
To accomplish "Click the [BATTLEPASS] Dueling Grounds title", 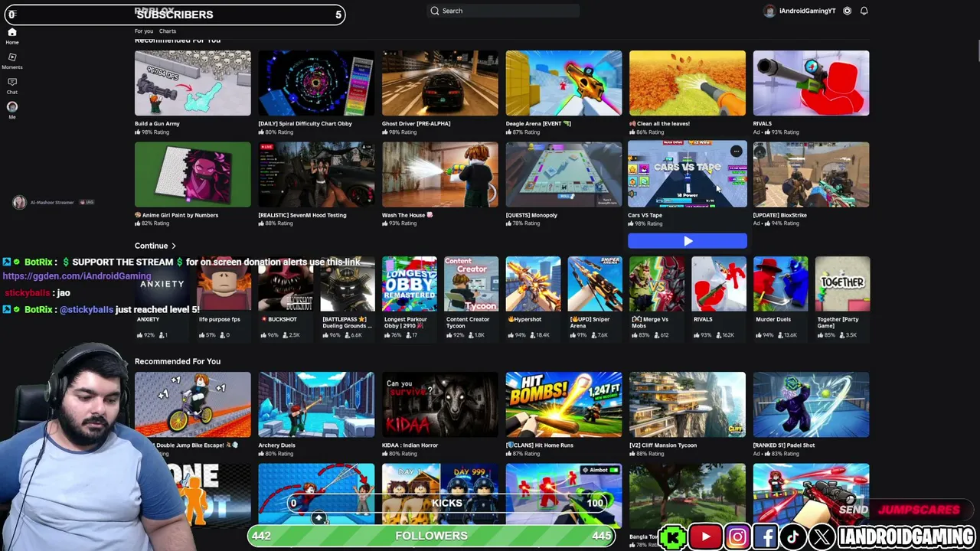I will (x=348, y=322).
